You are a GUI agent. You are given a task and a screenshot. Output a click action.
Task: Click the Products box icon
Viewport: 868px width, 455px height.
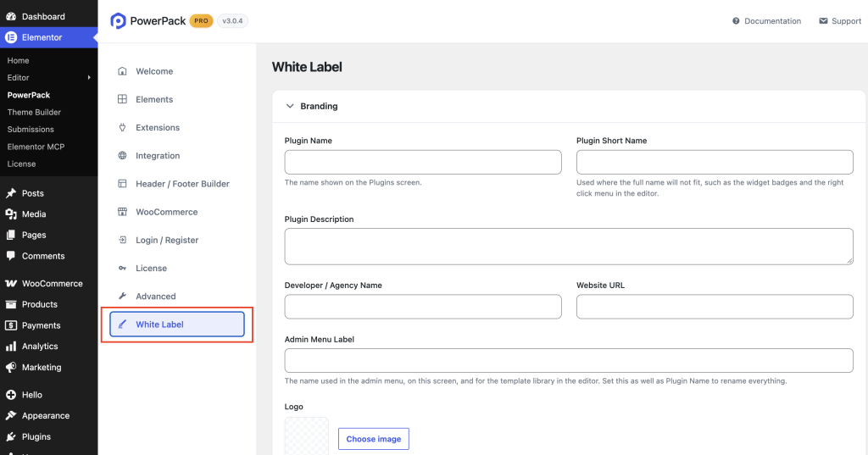pos(10,304)
